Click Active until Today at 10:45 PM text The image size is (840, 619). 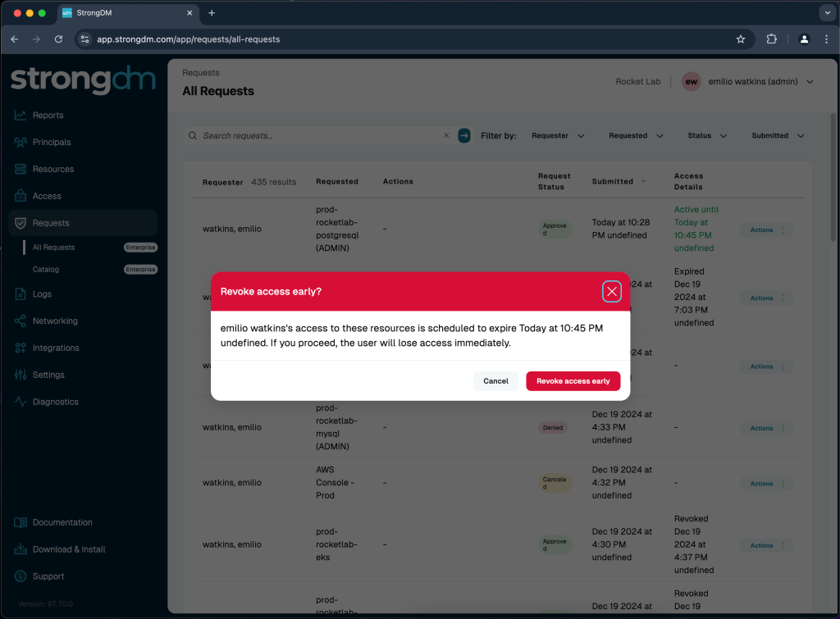click(x=696, y=229)
